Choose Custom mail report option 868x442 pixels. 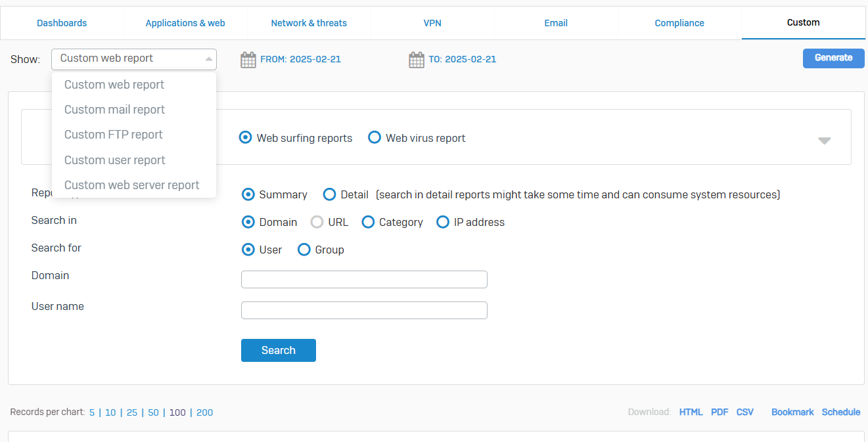114,110
